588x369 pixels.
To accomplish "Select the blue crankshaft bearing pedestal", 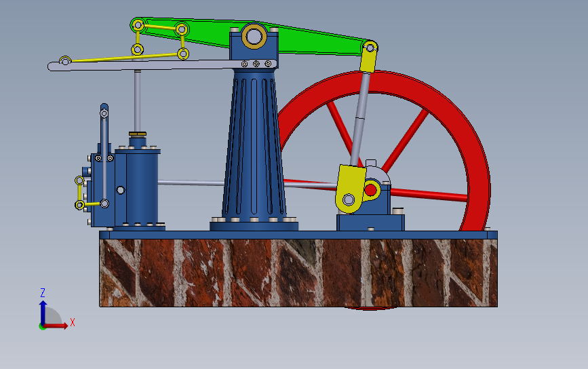I will (x=370, y=222).
